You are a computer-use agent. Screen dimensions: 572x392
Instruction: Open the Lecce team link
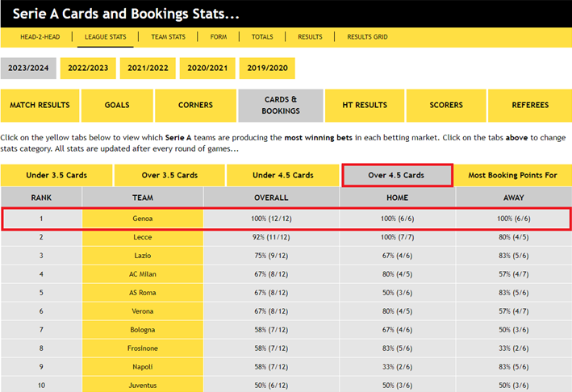tap(143, 237)
